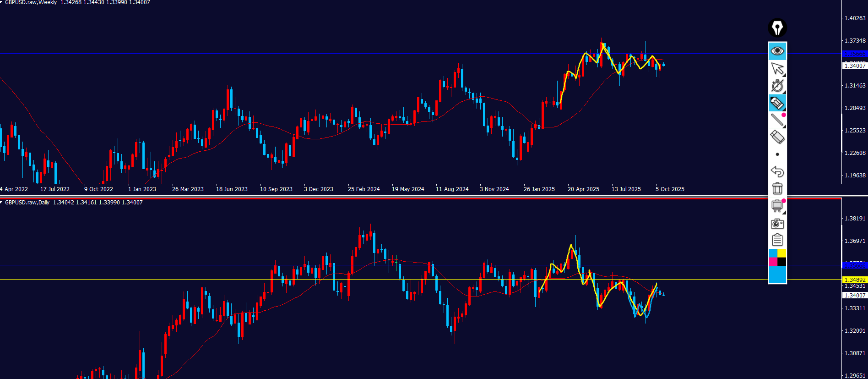Pick the yellow color swatch

point(781,253)
